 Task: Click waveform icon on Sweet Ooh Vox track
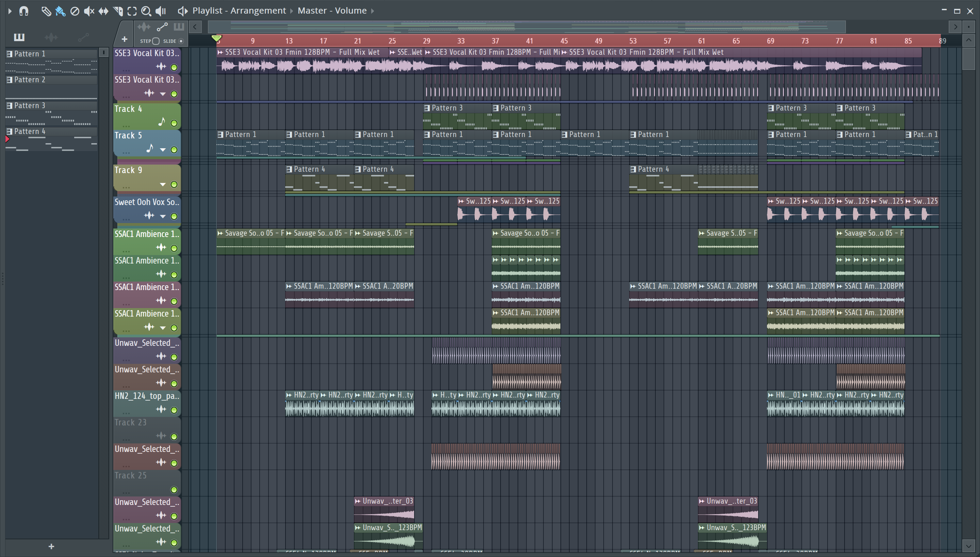point(149,216)
